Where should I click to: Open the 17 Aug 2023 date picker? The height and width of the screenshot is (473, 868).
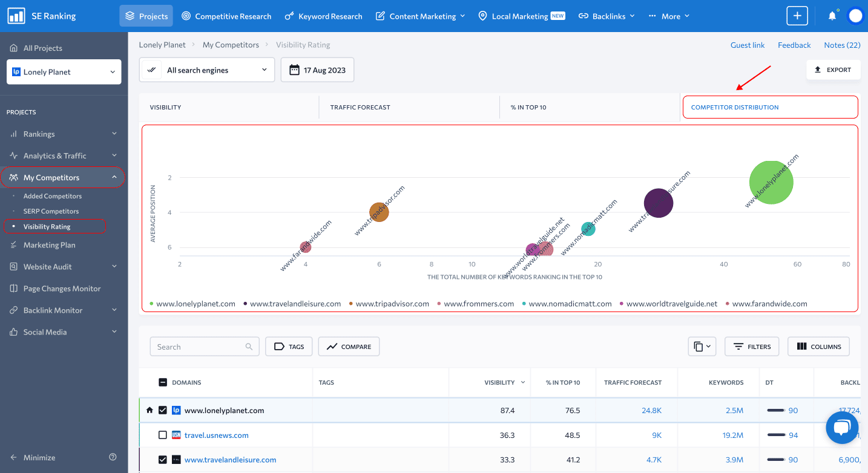point(317,70)
